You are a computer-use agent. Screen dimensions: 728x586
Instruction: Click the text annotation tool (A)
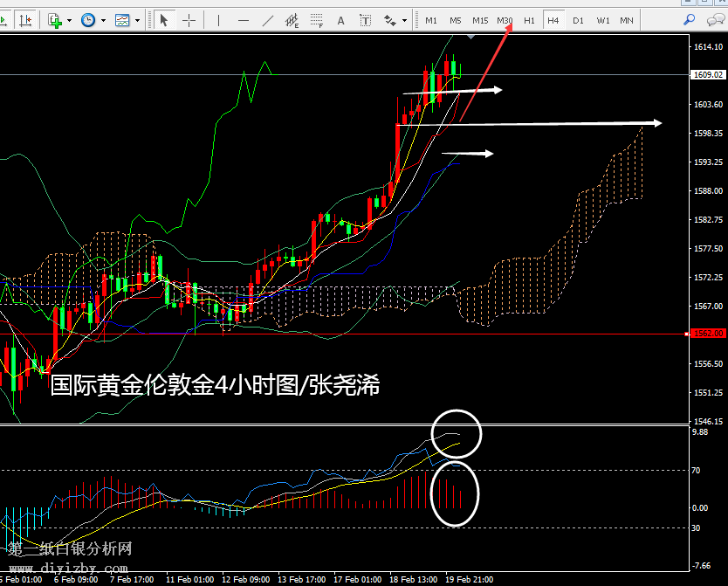341,20
